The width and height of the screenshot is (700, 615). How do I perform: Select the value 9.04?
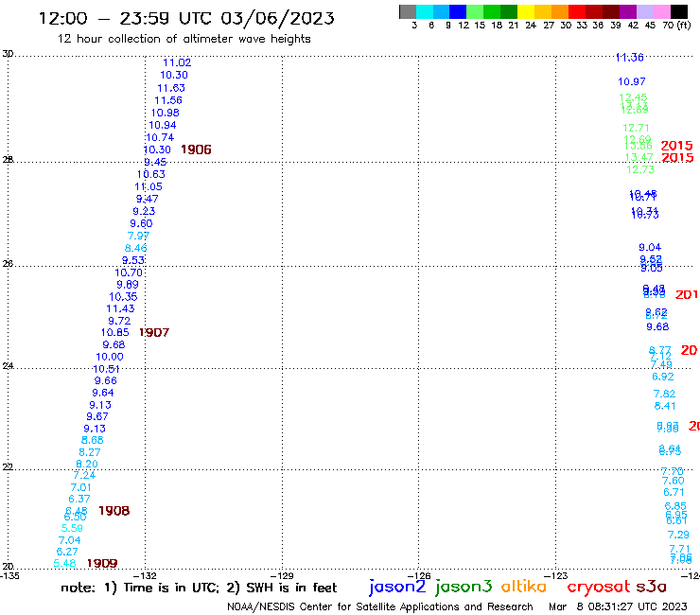pos(650,248)
